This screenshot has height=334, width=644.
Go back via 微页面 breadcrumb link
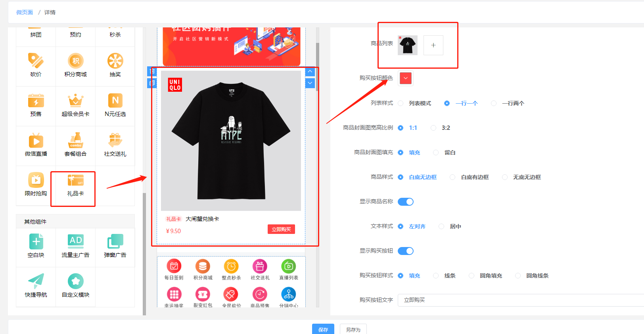pos(25,12)
